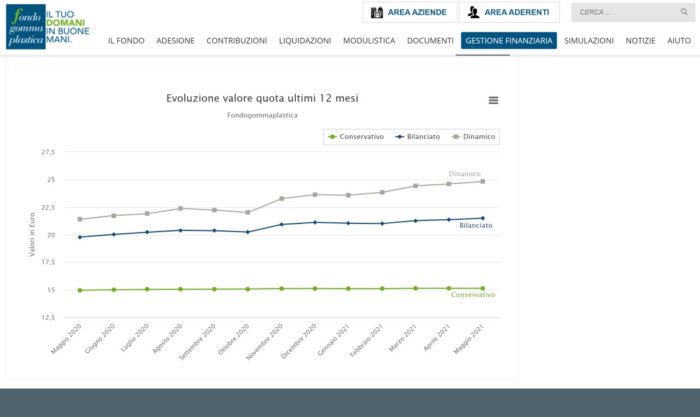Toggle Conservativo series in chart legend
Viewport: 700px width, 417px height.
tap(354, 136)
